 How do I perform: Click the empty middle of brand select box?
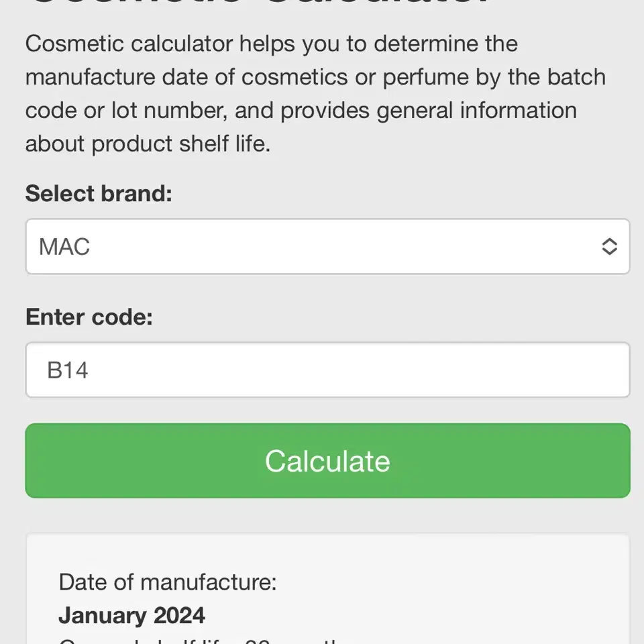345,246
